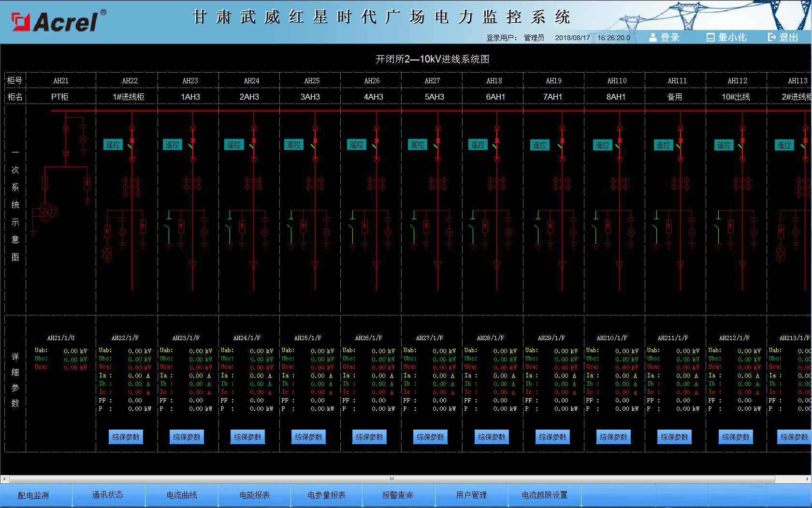This screenshot has width=812, height=508.
Task: Click the grounding switch symbol in AH27
Action: click(414, 230)
